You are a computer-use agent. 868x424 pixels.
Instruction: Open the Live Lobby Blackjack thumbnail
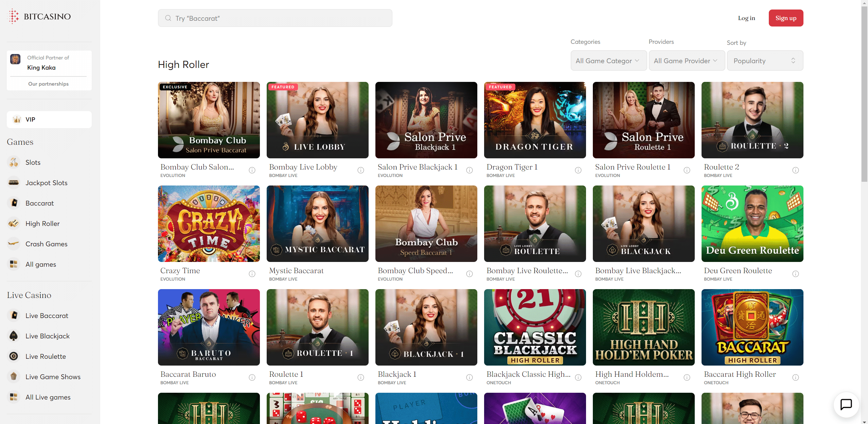click(643, 224)
